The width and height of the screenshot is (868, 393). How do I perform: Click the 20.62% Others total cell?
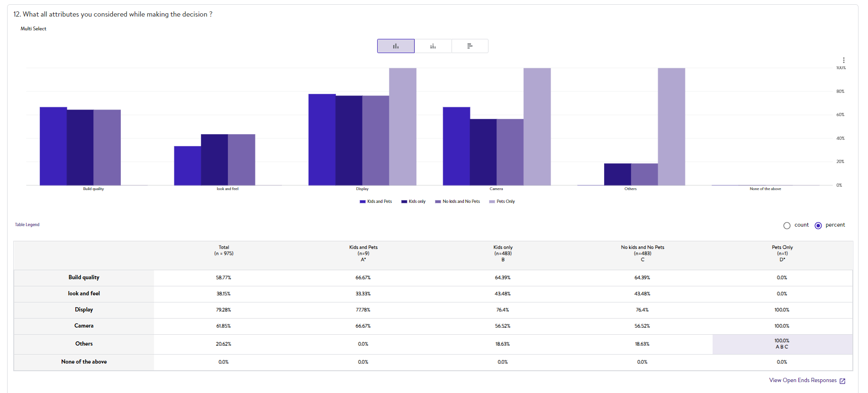tap(224, 344)
